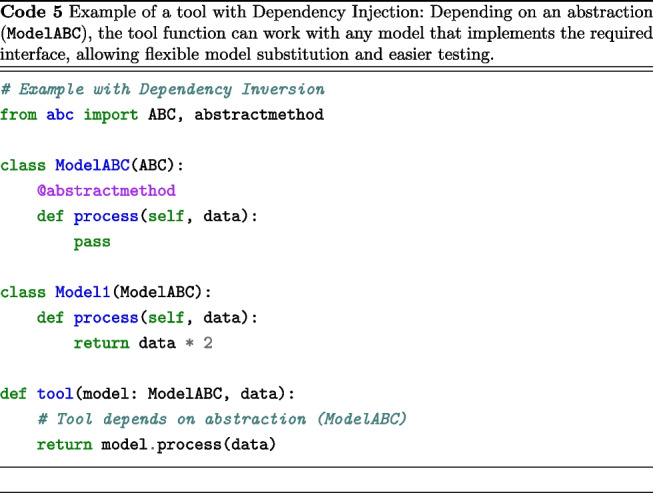Screen dimensions: 653x493
Task: Click the 'abc' module name
Action: click(60, 115)
